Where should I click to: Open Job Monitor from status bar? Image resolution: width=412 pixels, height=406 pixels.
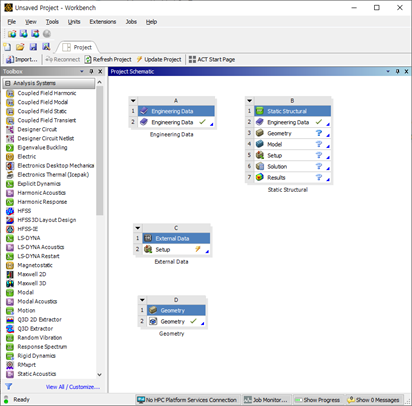266,400
